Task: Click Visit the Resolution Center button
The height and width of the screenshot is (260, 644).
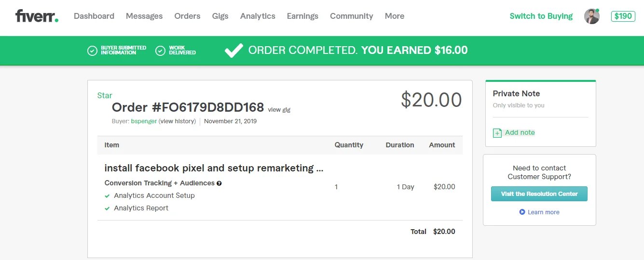Action: click(539, 194)
